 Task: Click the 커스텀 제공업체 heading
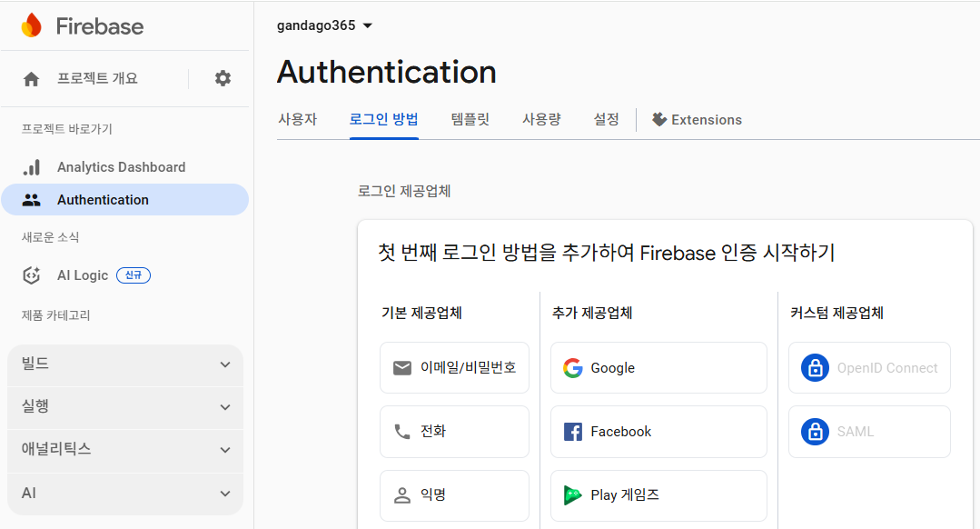pos(836,313)
